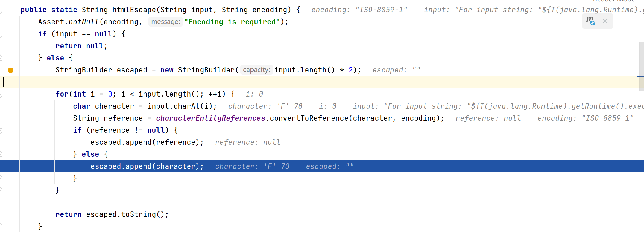Click the public keyword in the signature
Screen dimensions: 644x232
click(33, 10)
